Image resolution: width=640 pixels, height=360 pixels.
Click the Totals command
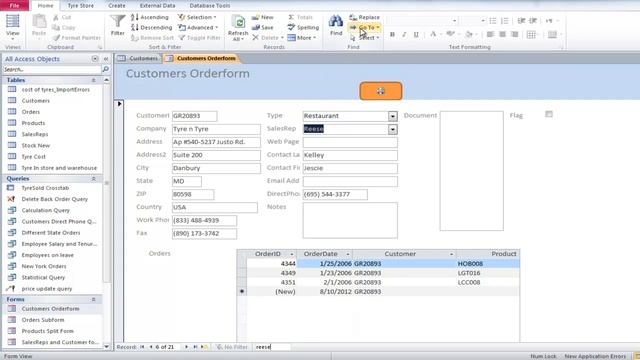pos(300,17)
